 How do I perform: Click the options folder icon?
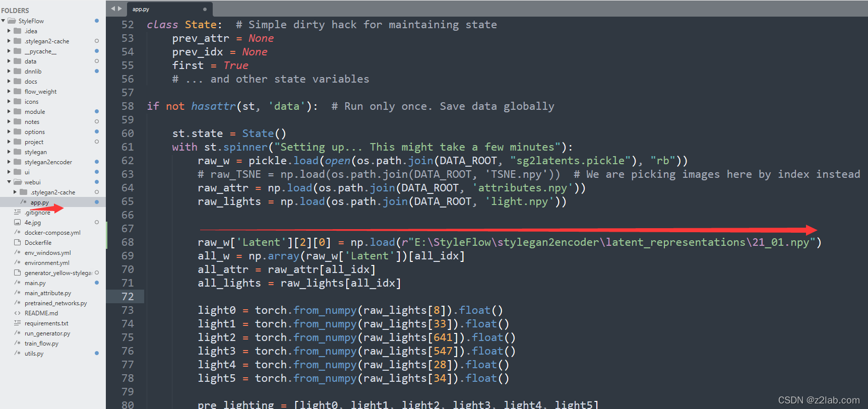point(18,131)
